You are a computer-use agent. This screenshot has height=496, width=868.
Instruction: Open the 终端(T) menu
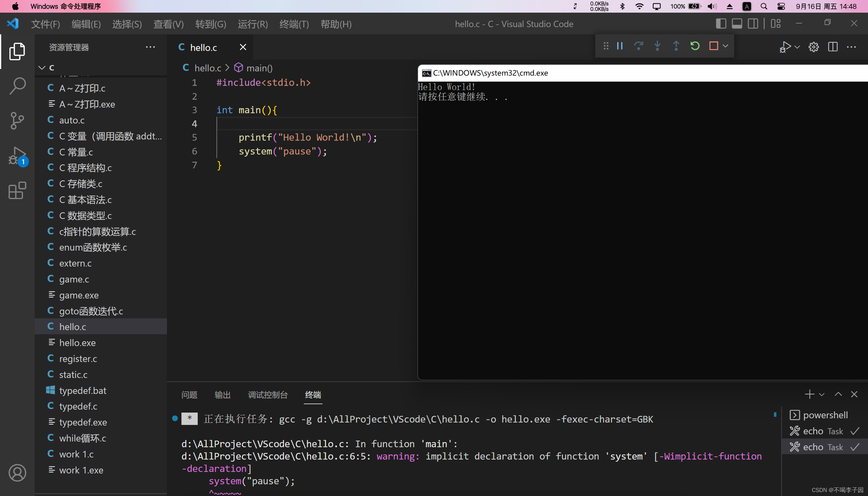294,24
